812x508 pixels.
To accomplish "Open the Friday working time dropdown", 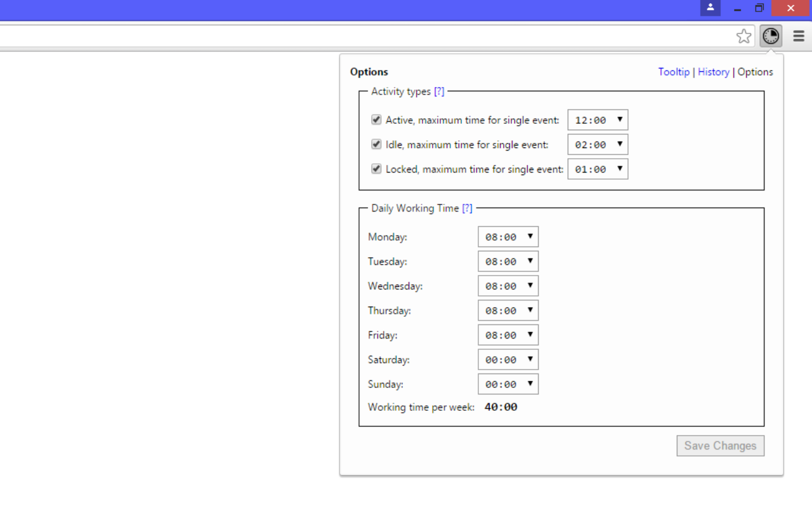I will (508, 335).
